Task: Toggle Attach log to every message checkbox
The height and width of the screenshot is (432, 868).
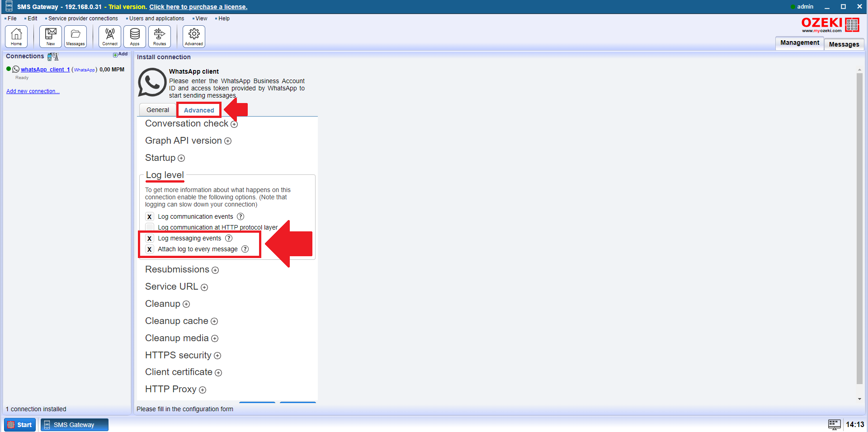Action: tap(150, 249)
